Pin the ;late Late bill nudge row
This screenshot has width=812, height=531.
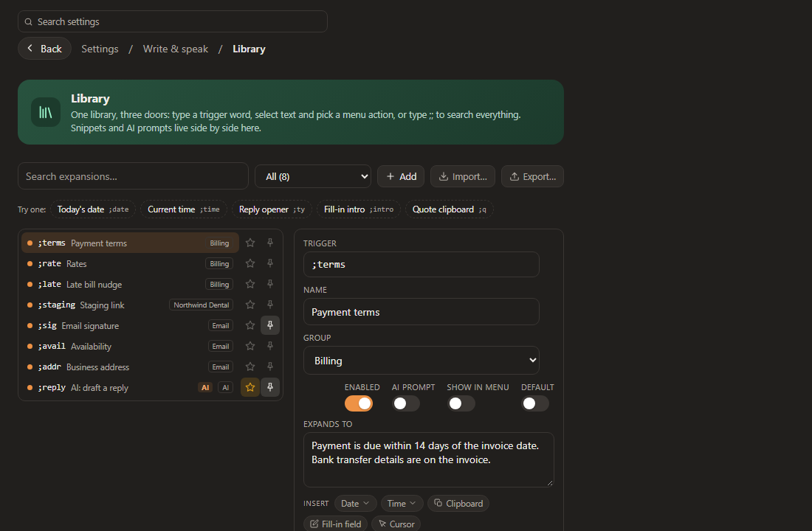(269, 284)
